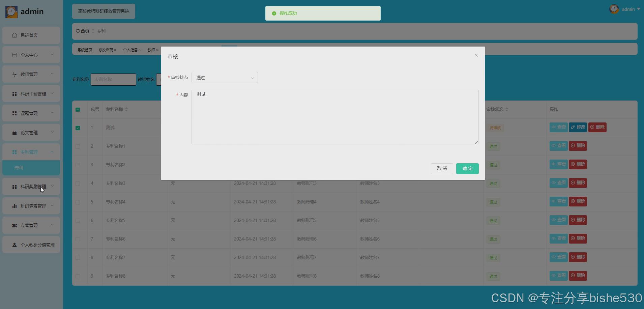
Task: Switch to the 修改密码 tab
Action: [106, 50]
